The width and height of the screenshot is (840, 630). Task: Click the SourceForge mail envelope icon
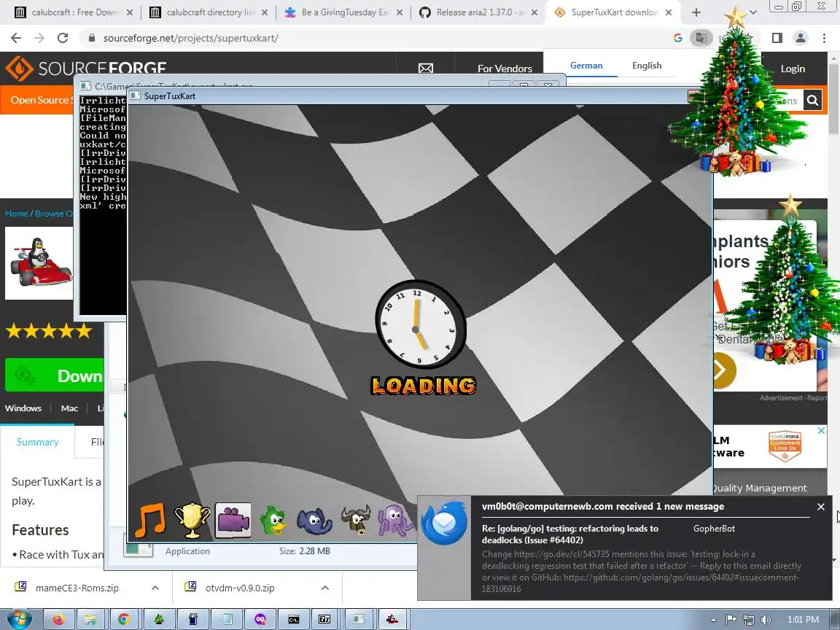coord(426,68)
